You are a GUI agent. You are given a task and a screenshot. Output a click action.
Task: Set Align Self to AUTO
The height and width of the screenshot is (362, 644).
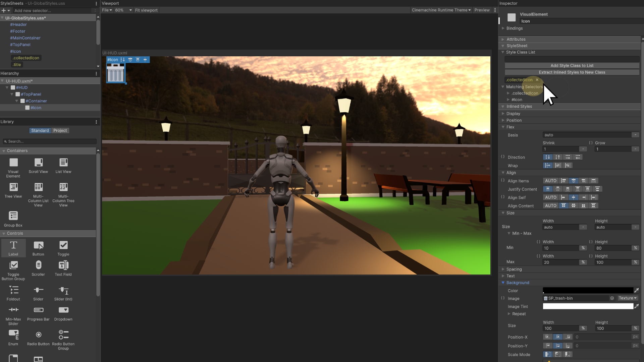click(550, 198)
